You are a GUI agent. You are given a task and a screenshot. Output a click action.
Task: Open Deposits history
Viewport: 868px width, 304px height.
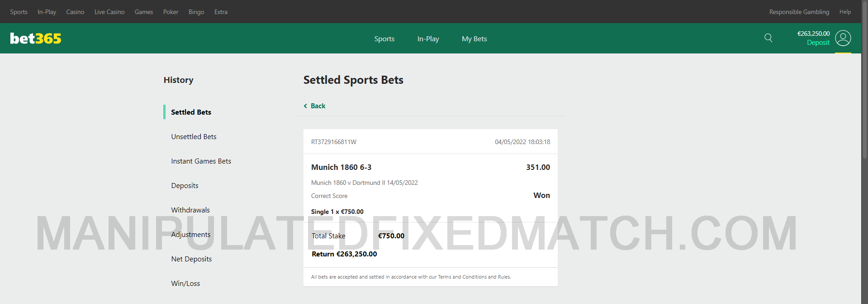(185, 186)
